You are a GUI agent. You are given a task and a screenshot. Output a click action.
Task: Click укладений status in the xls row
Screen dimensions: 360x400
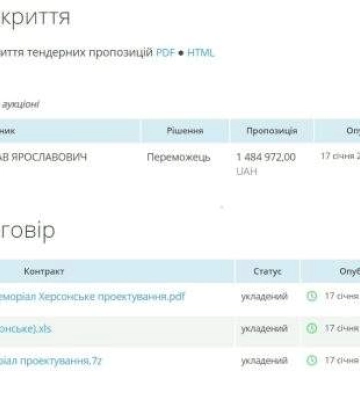264,329
